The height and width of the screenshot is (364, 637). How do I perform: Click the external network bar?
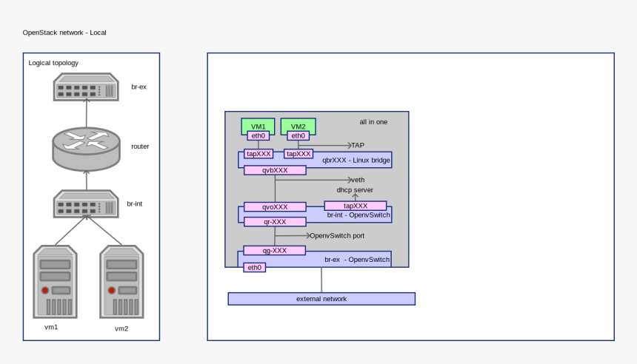pyautogui.click(x=321, y=299)
